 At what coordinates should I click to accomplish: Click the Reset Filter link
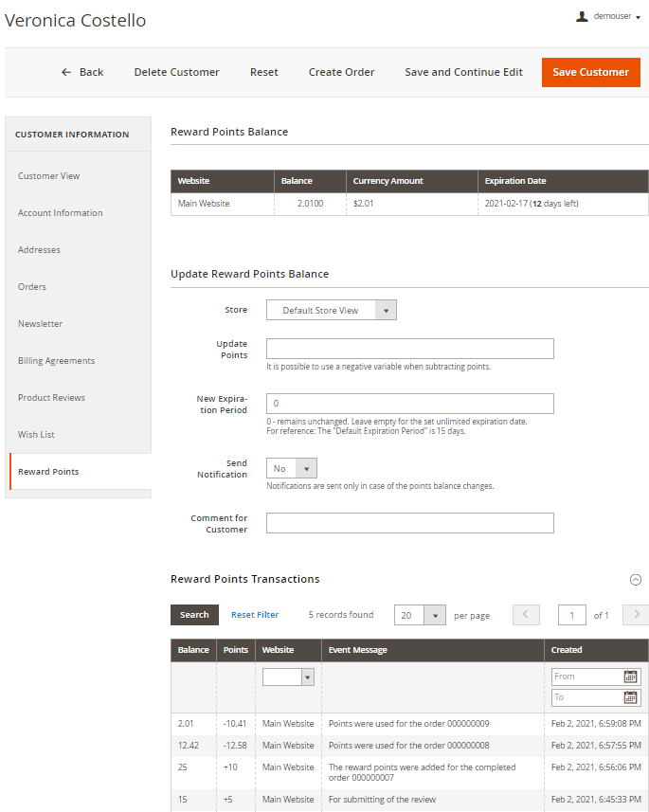(x=255, y=615)
